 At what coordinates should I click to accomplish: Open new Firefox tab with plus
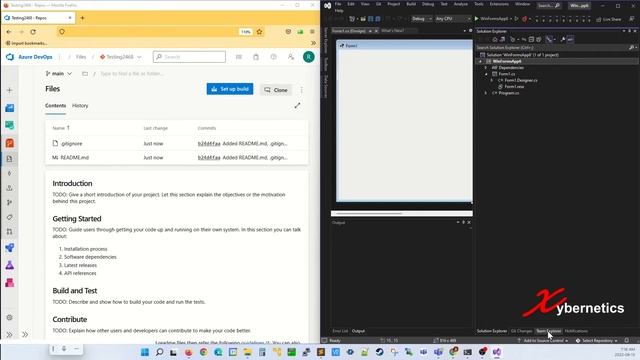click(82, 18)
